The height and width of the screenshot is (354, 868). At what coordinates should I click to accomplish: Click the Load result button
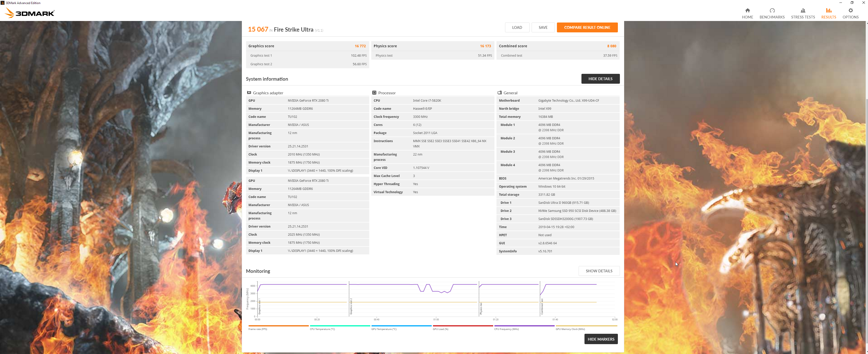tap(517, 28)
